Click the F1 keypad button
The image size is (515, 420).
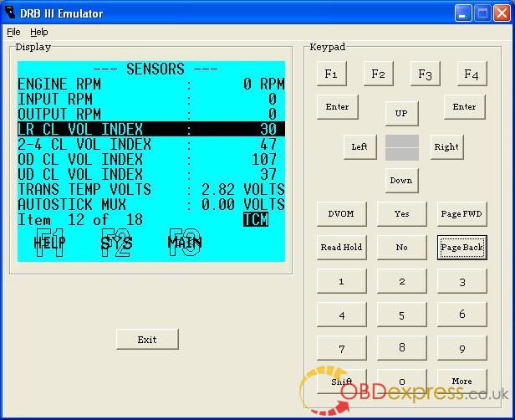click(331, 74)
